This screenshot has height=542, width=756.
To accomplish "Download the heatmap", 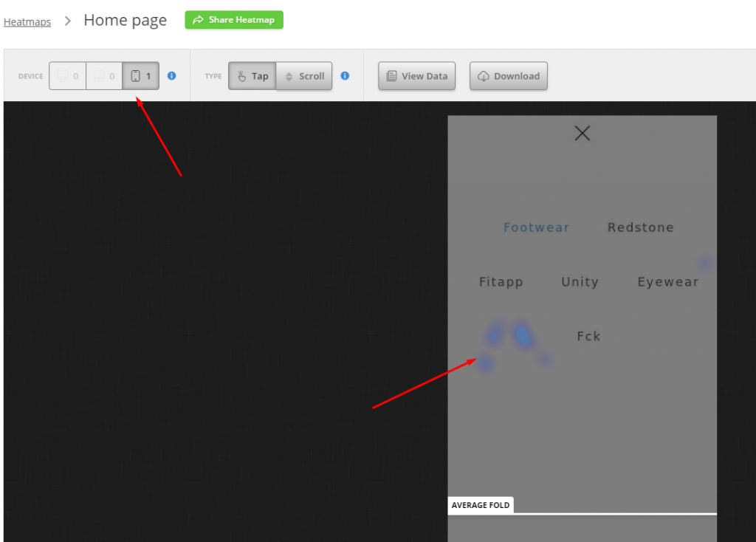I will (x=509, y=76).
